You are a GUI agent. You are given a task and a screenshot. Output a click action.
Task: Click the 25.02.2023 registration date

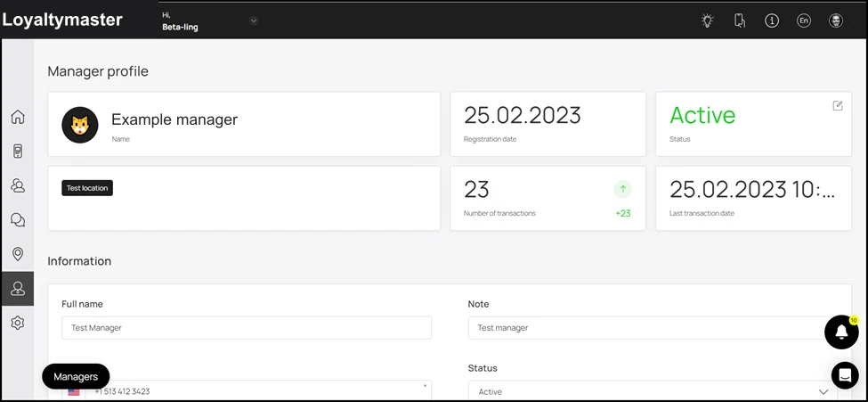[522, 115]
